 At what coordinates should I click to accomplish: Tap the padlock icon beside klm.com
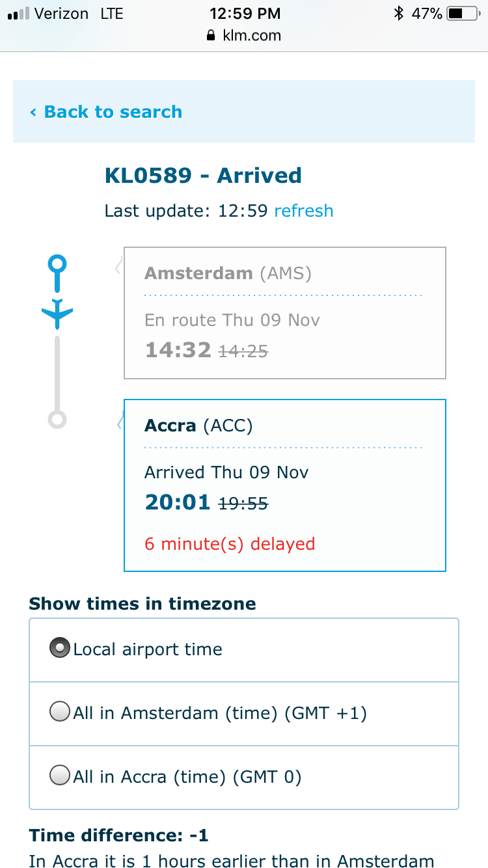[210, 36]
